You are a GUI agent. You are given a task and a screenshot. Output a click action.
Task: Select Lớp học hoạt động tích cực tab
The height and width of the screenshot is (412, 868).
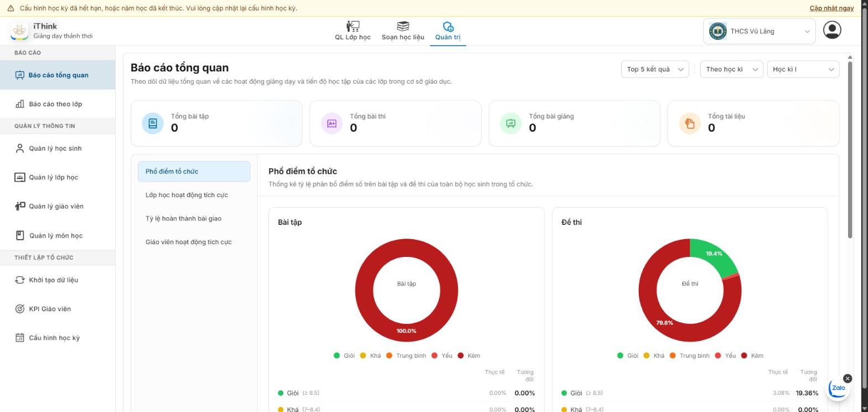click(x=194, y=195)
